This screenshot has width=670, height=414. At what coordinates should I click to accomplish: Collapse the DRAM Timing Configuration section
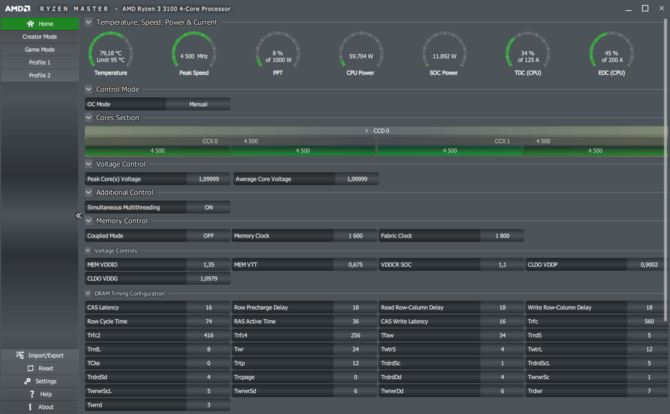click(x=88, y=293)
